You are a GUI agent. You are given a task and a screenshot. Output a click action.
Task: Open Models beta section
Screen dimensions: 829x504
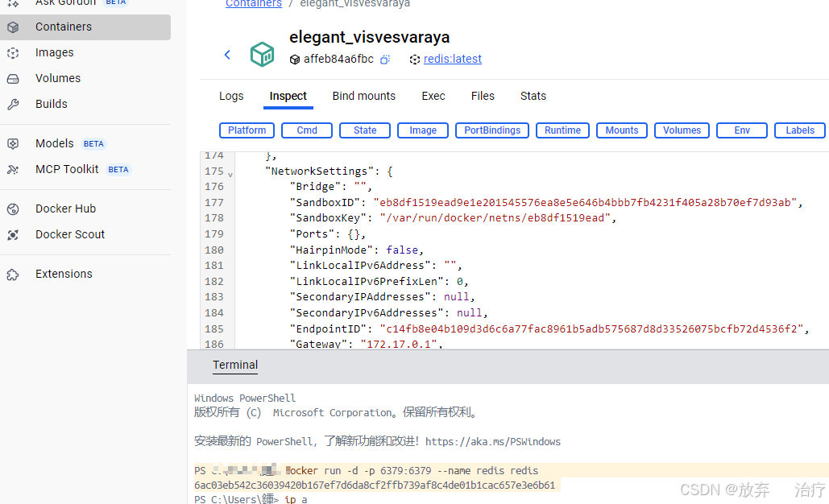tap(55, 143)
